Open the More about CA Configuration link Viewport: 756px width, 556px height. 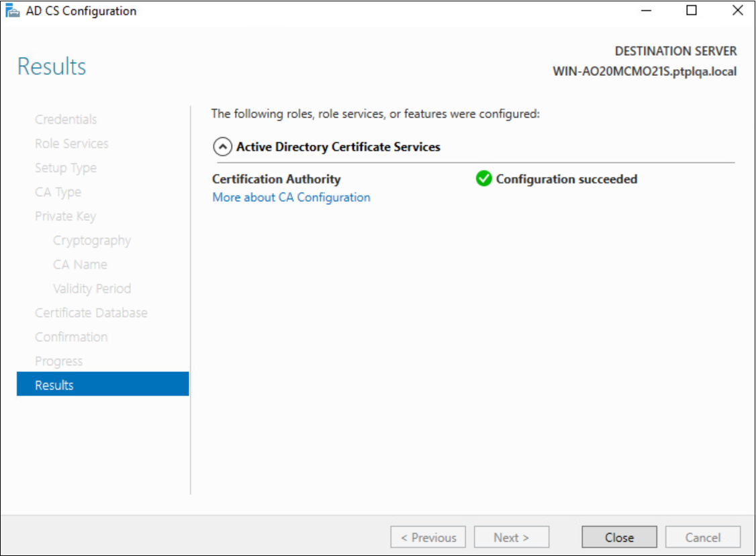tap(291, 197)
